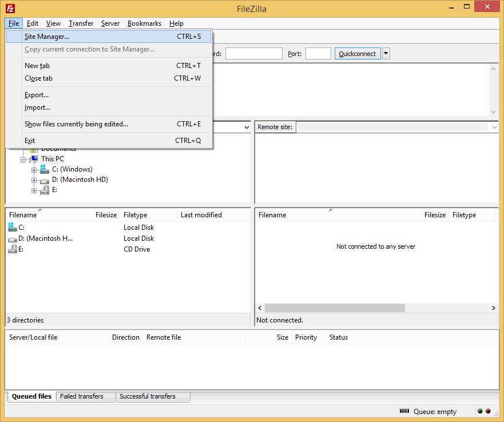The height and width of the screenshot is (422, 504).
Task: Sort remote files by Filename column
Action: (x=331, y=215)
